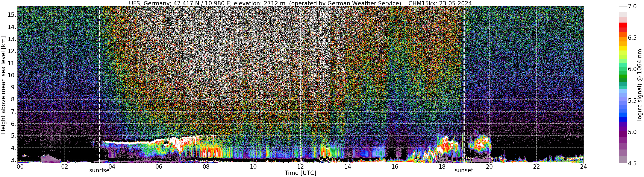644x177 pixels.
Task: Click the dashed sunrise marker line
Action: [x=100, y=85]
